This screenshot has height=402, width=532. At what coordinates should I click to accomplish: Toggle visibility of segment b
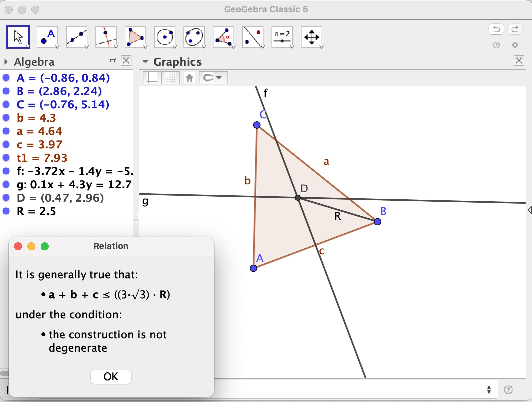coord(6,118)
